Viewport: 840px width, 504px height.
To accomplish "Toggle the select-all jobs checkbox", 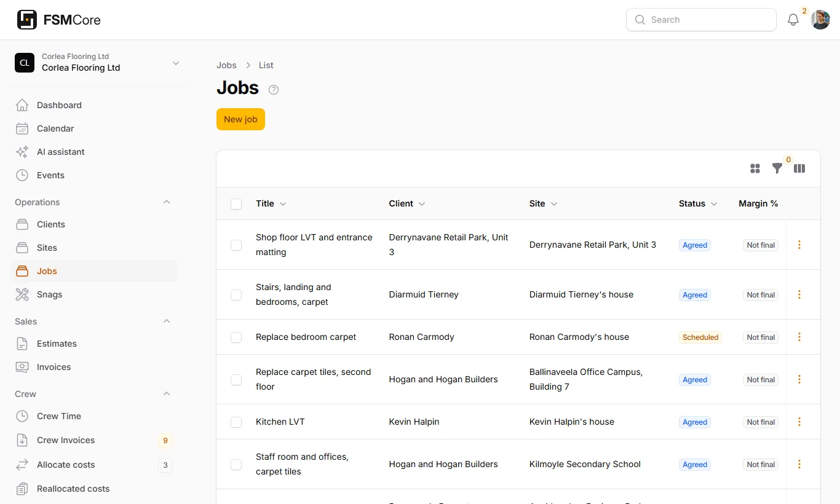I will [x=236, y=204].
